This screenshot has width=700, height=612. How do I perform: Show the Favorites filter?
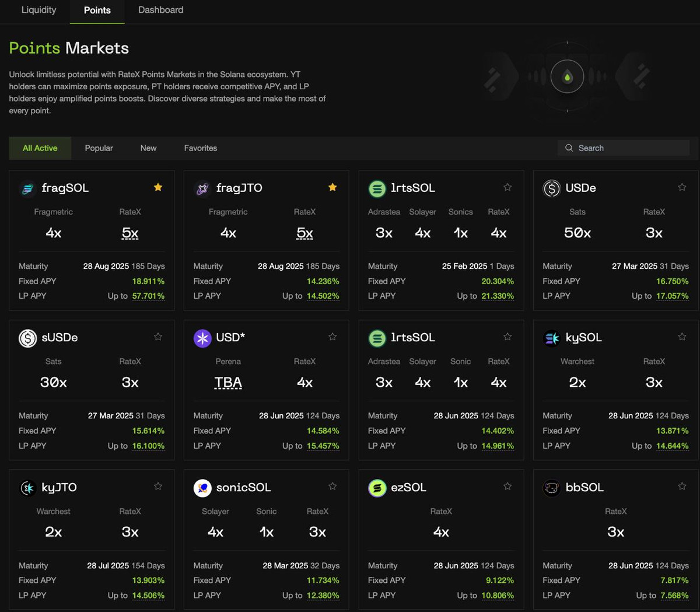tap(200, 148)
